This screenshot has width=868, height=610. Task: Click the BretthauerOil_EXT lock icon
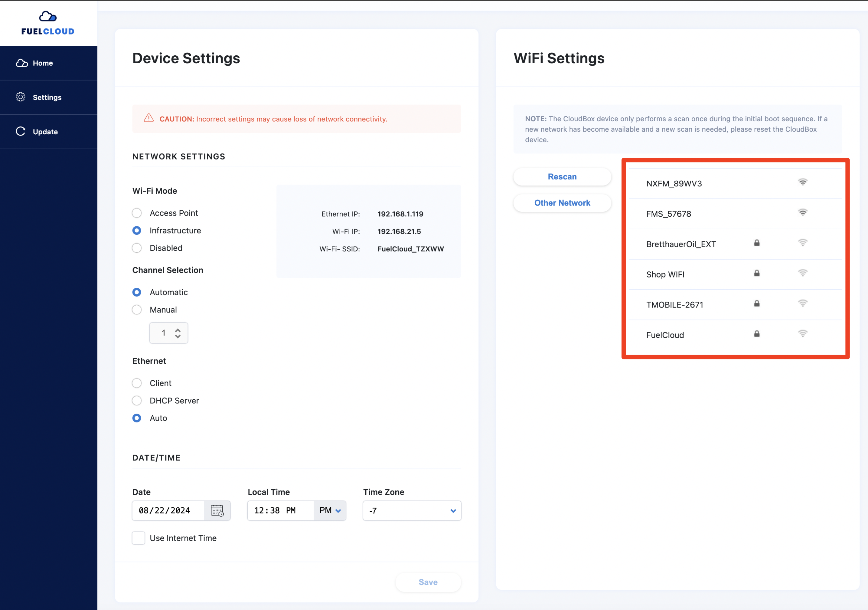pyautogui.click(x=757, y=243)
